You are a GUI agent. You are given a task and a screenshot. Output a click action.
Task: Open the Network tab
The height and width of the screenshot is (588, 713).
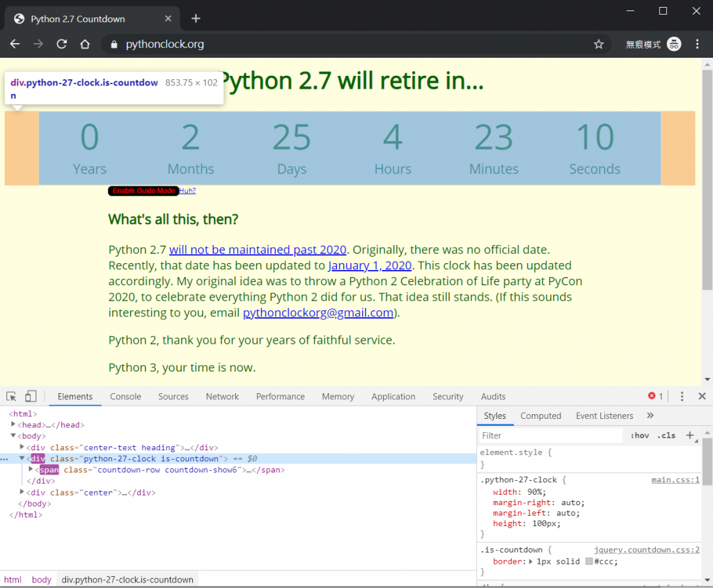pyautogui.click(x=222, y=396)
